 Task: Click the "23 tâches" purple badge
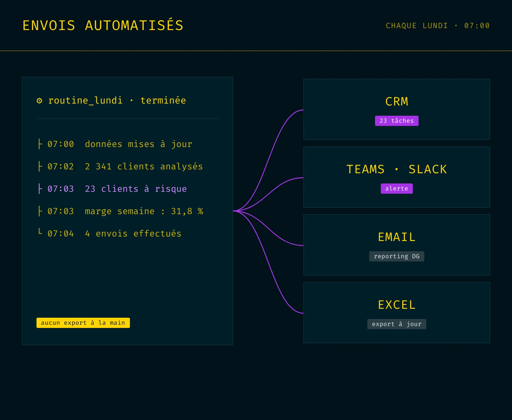(397, 121)
